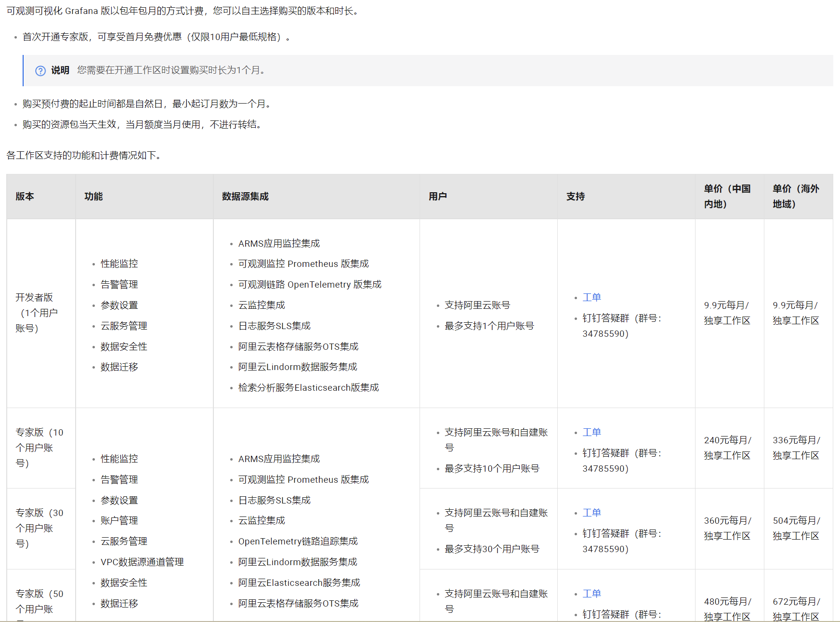Click the 672元每月 price cell
Image resolution: width=840 pixels, height=622 pixels.
798,596
